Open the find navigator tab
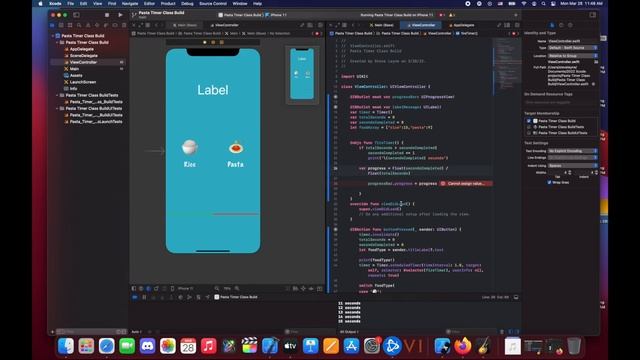Viewport: 640px width, 360px height. pos(79,25)
